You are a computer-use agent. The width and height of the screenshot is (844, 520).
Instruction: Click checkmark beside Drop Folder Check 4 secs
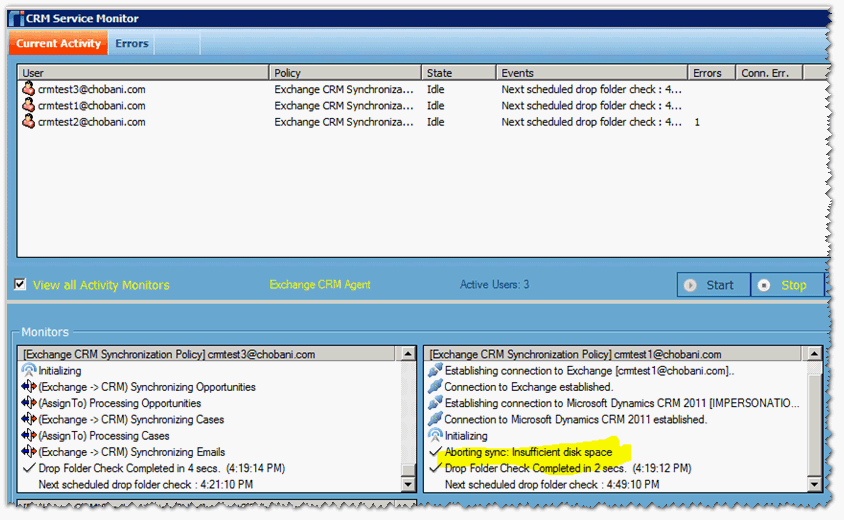pos(29,467)
